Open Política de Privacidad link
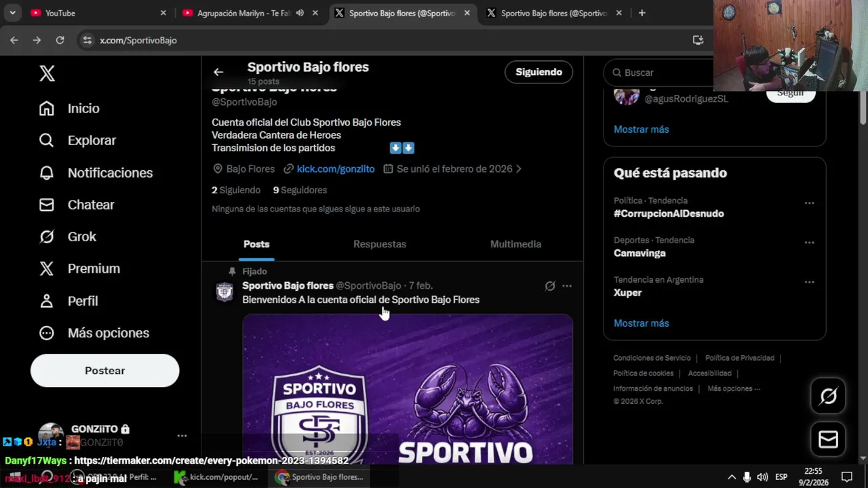Viewport: 868px width, 488px height. (x=740, y=358)
